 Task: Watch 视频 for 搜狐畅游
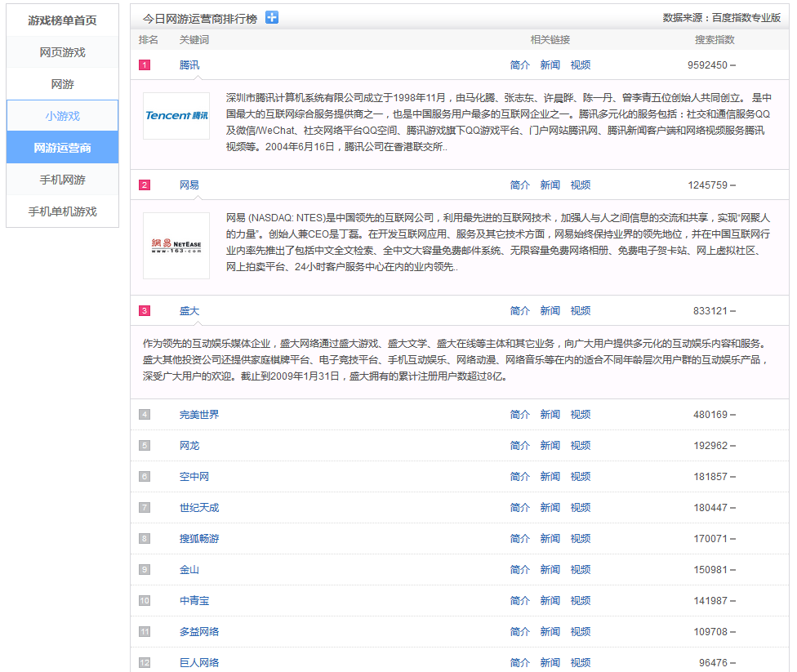pyautogui.click(x=581, y=538)
